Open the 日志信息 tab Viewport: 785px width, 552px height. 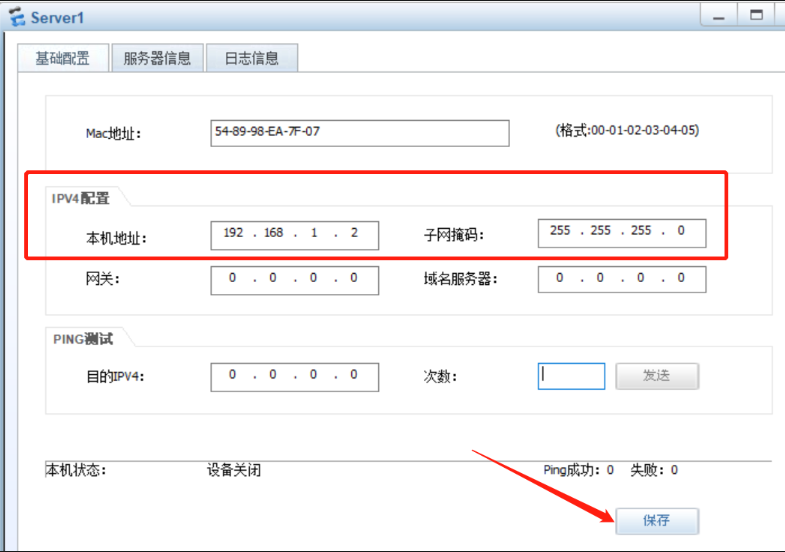[x=252, y=58]
